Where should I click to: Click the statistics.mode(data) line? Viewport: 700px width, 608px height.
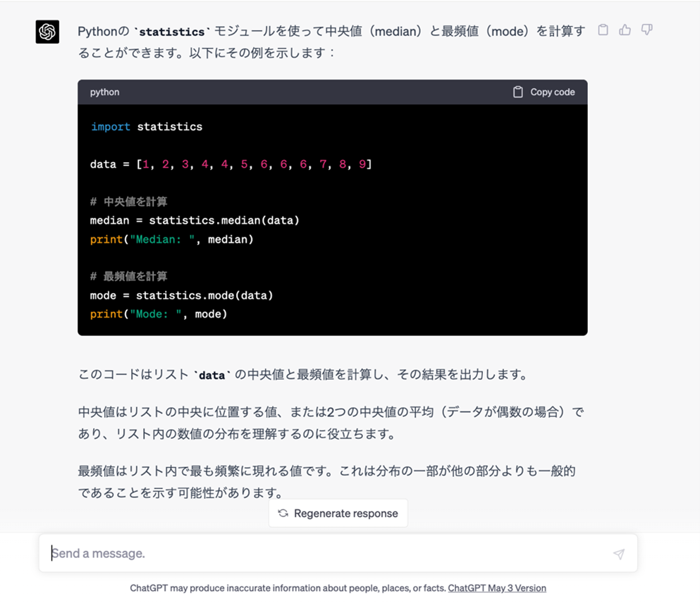(x=182, y=294)
